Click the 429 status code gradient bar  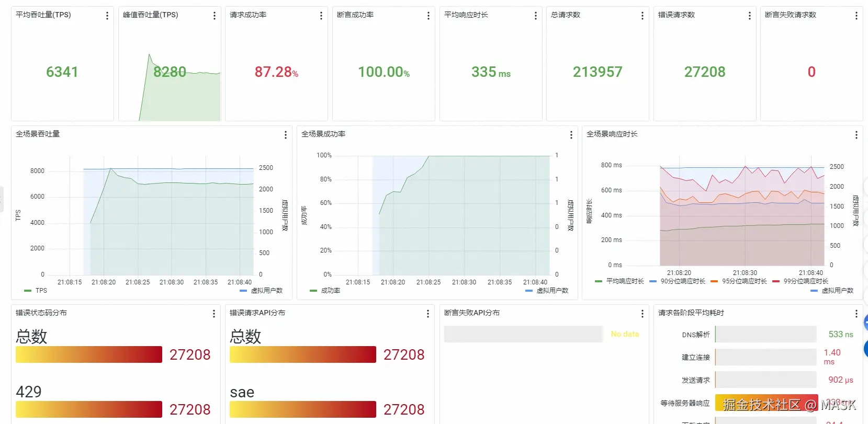89,409
